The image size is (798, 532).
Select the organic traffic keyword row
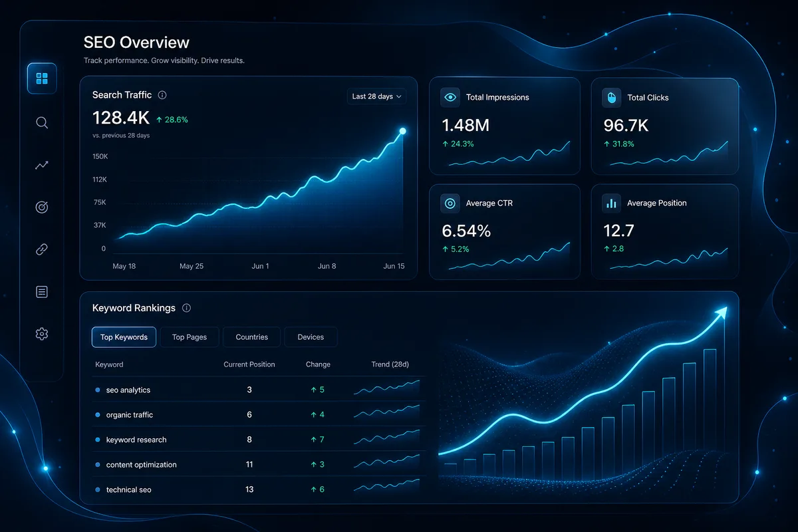pyautogui.click(x=258, y=414)
